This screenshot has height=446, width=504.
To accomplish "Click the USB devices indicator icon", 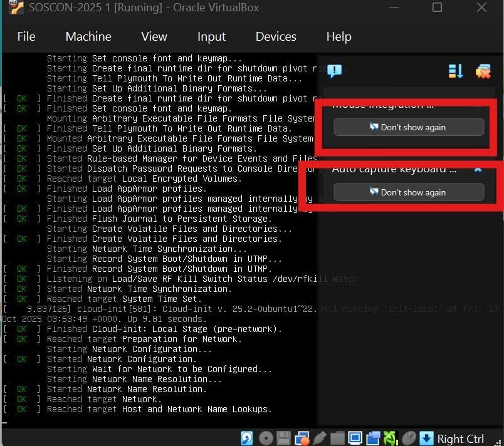I will [x=320, y=438].
